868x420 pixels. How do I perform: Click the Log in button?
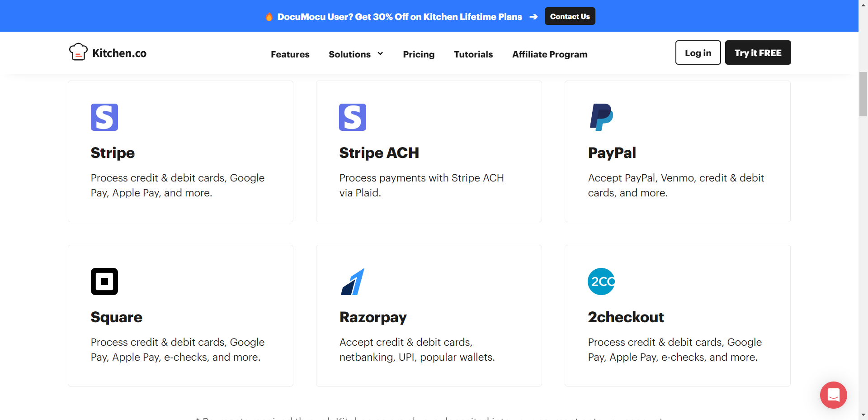698,52
